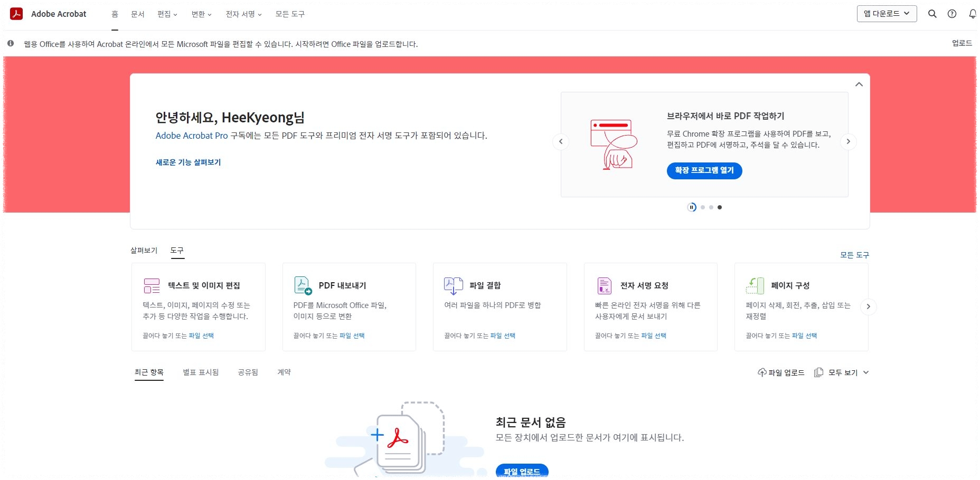Select the fourth carousel dot
The height and width of the screenshot is (480, 980).
point(720,207)
